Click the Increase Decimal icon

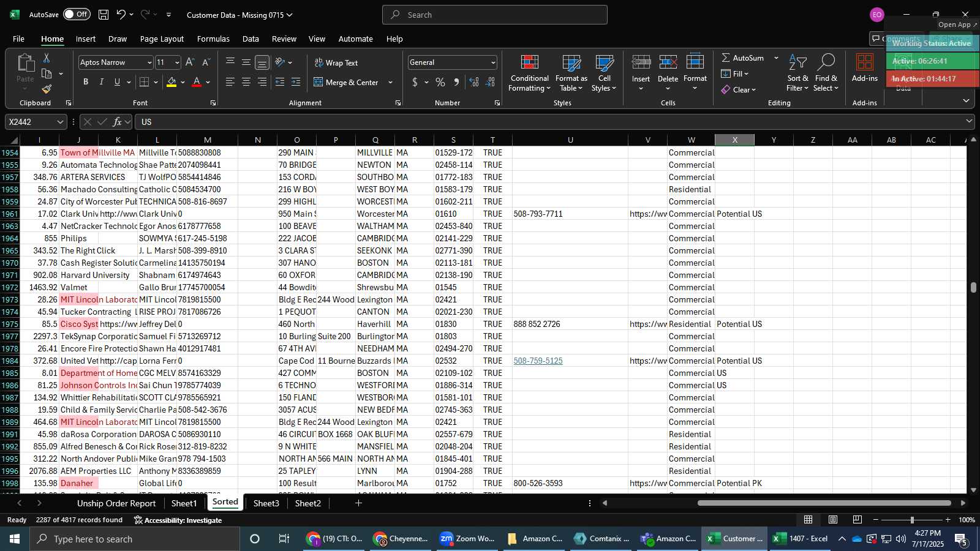pos(474,82)
